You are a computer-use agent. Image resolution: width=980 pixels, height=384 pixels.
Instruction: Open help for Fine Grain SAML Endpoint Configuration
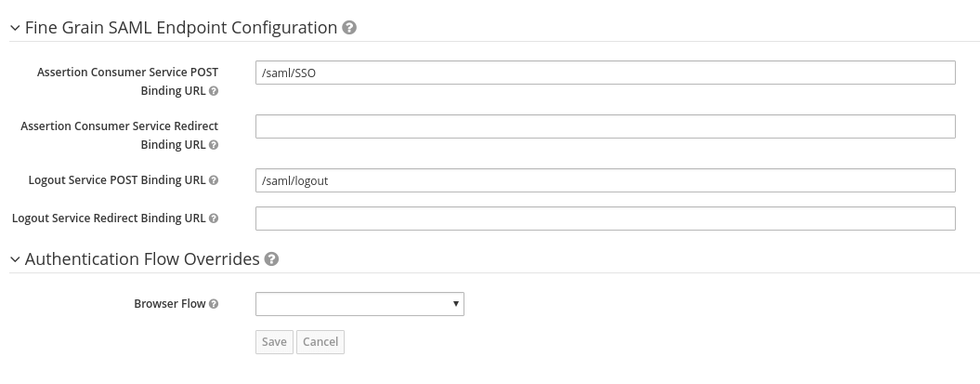click(349, 28)
